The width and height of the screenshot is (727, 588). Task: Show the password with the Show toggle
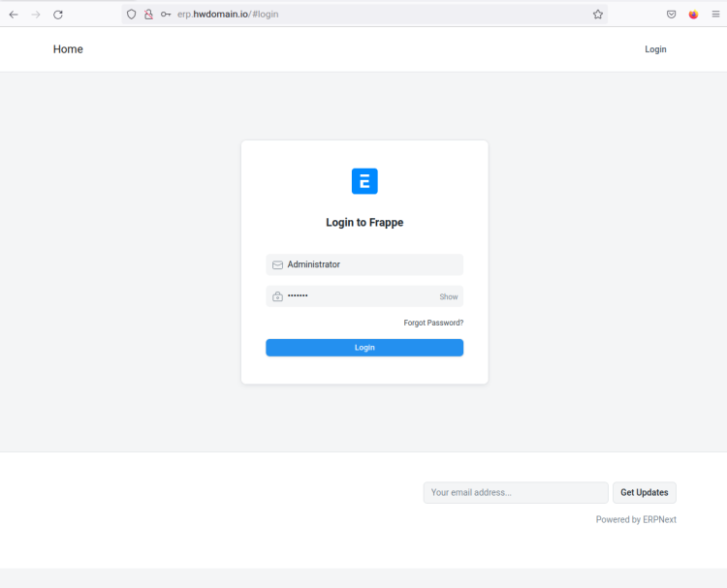(x=449, y=297)
